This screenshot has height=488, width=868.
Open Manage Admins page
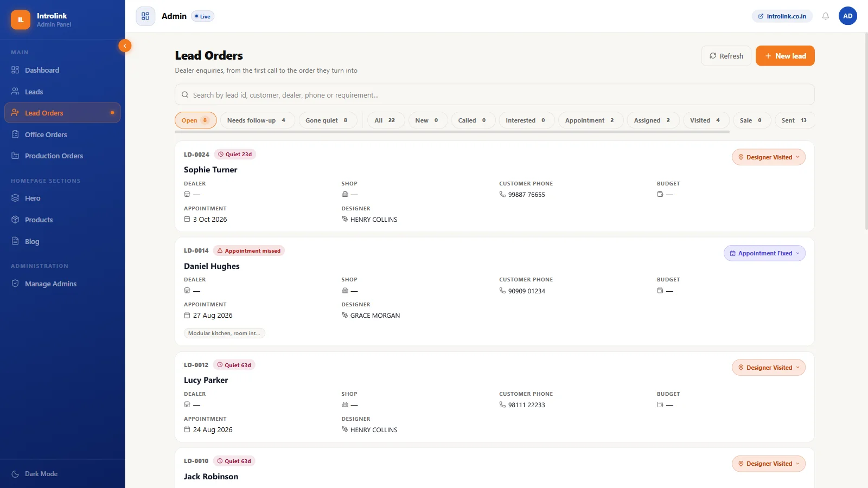pyautogui.click(x=62, y=284)
